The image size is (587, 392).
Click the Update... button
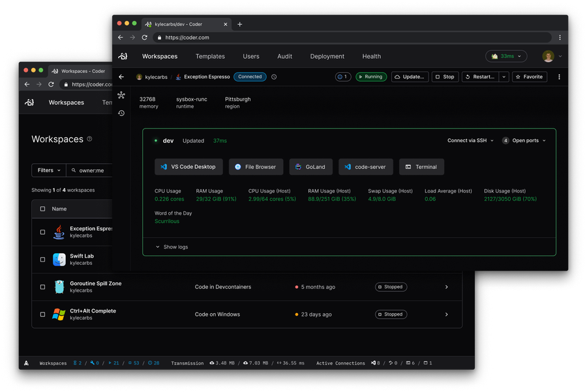tap(410, 77)
